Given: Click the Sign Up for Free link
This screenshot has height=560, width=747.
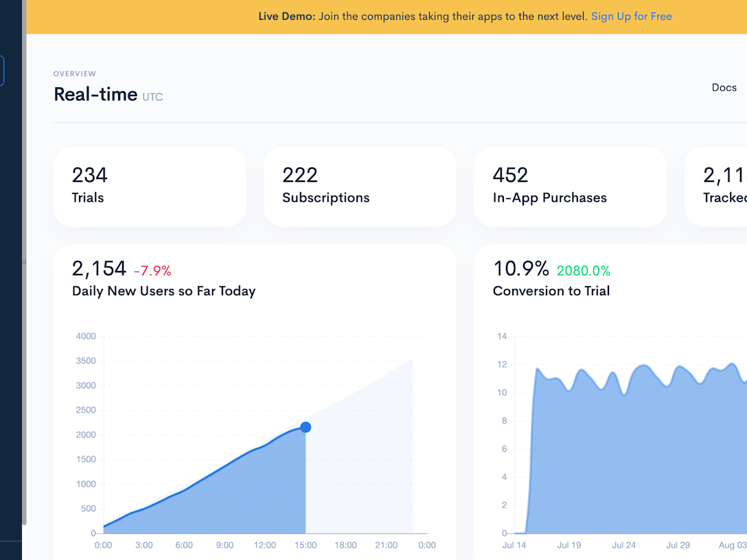Looking at the screenshot, I should (x=631, y=16).
